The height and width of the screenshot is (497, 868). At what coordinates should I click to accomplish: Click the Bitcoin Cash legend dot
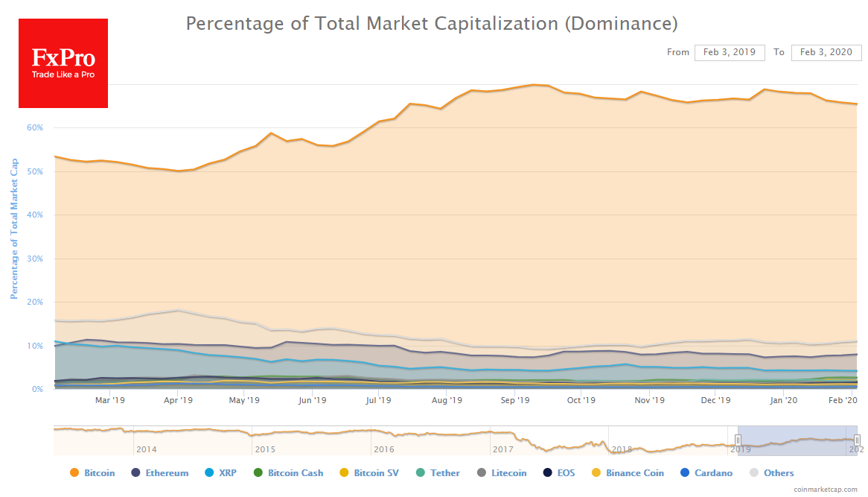(x=258, y=473)
